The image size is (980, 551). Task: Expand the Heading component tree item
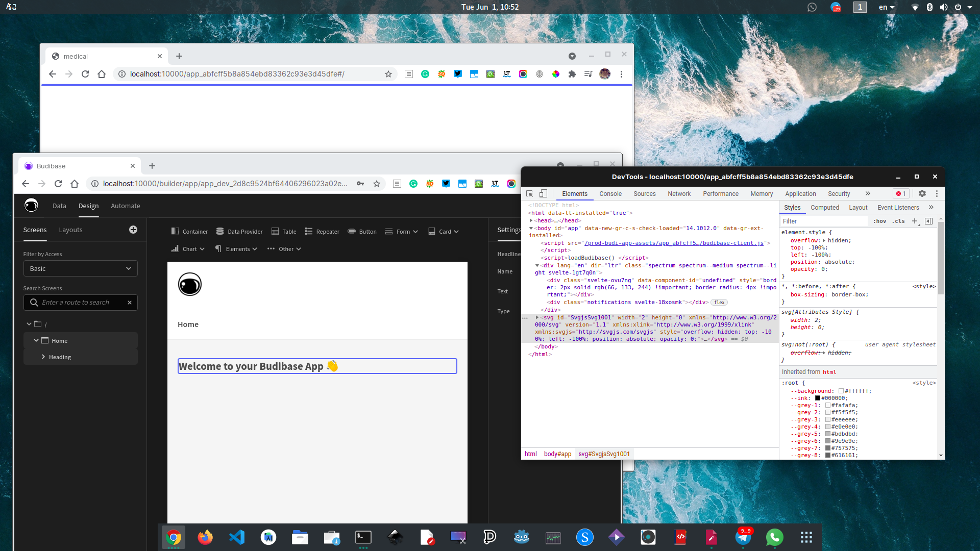tap(43, 357)
